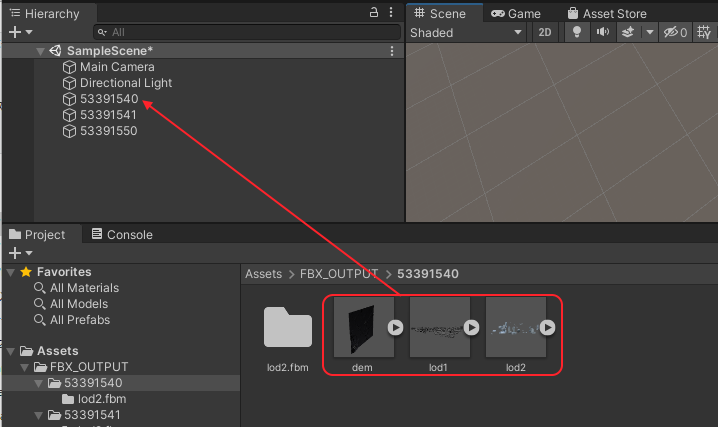The image size is (720, 430).
Task: Switch to the Console tab
Action: coord(122,235)
